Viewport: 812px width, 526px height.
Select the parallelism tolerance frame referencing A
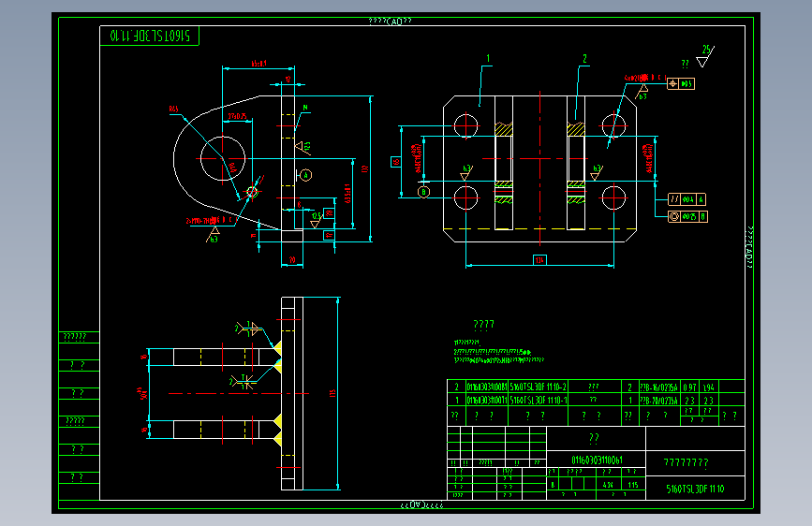tap(687, 199)
